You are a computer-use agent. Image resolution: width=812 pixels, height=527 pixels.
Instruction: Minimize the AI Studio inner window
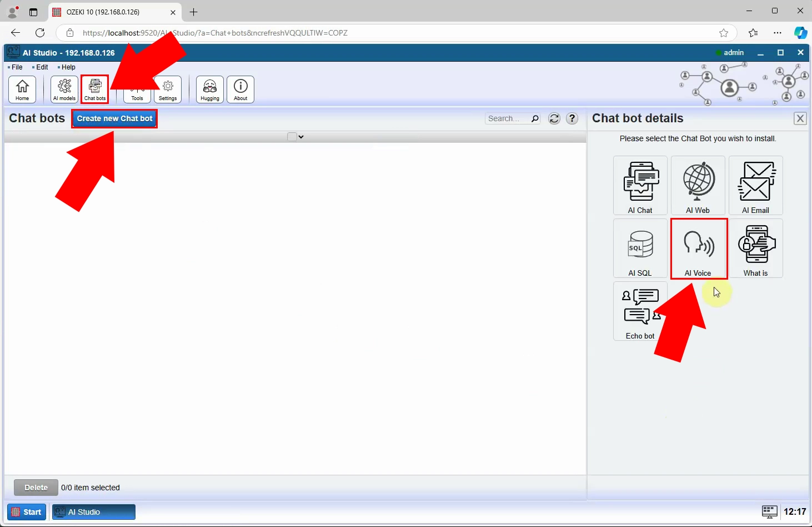click(761, 53)
